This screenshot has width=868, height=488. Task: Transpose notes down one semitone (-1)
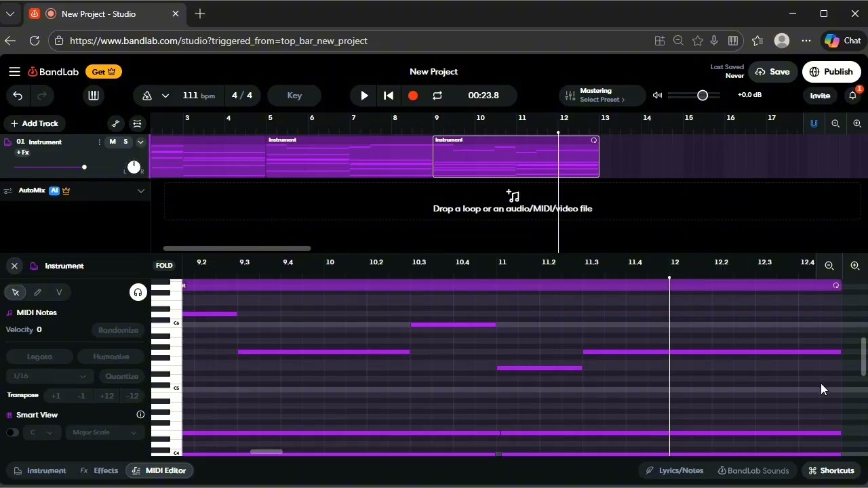point(81,396)
